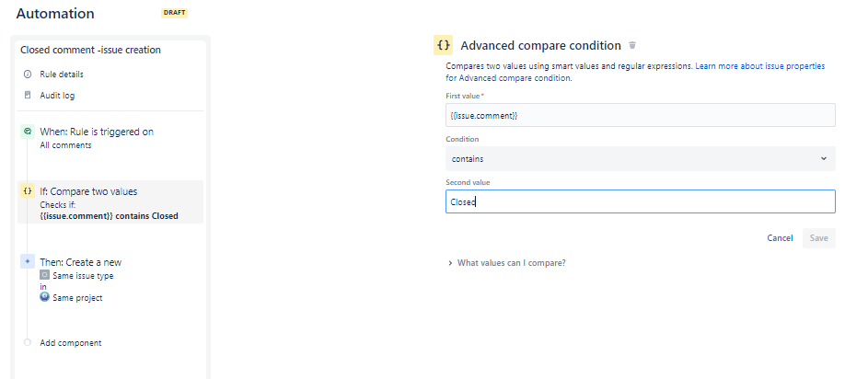Select the Then: Create a new step

pos(80,262)
